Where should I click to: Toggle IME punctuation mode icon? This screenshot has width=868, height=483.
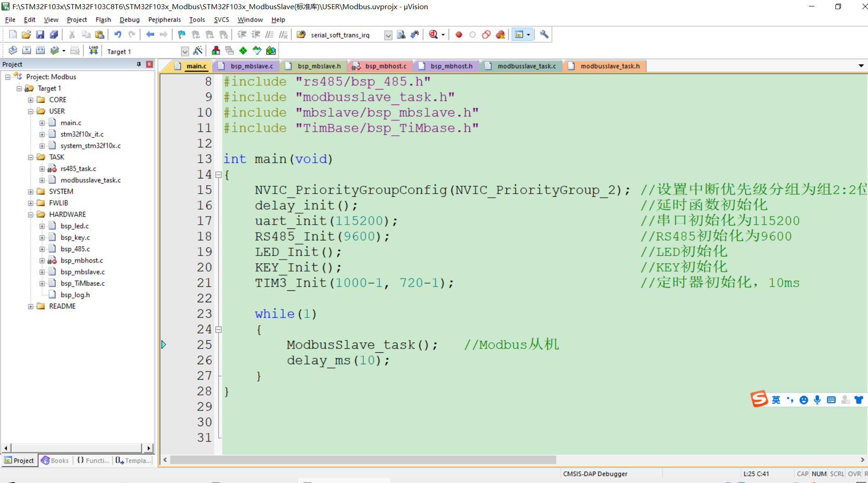(x=790, y=400)
